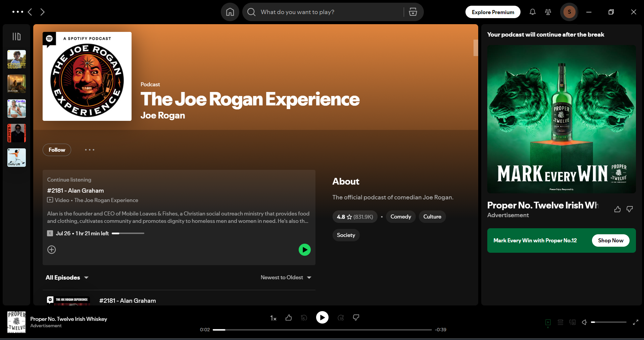Change playback speed from 1x
The height and width of the screenshot is (340, 644).
(x=273, y=318)
